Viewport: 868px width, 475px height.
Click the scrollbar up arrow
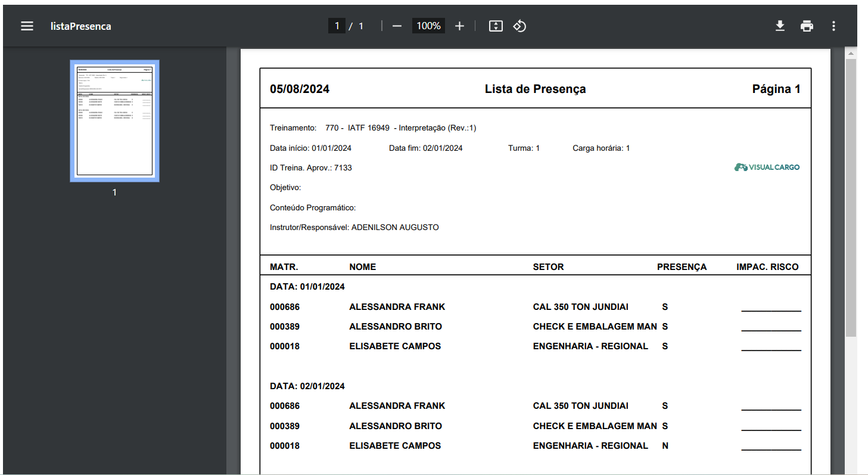851,54
